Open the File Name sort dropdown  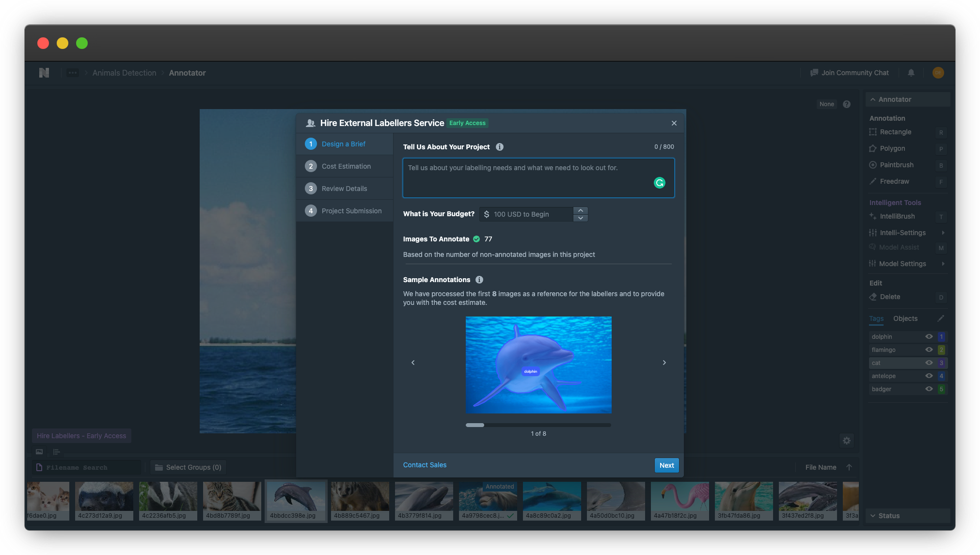(821, 467)
